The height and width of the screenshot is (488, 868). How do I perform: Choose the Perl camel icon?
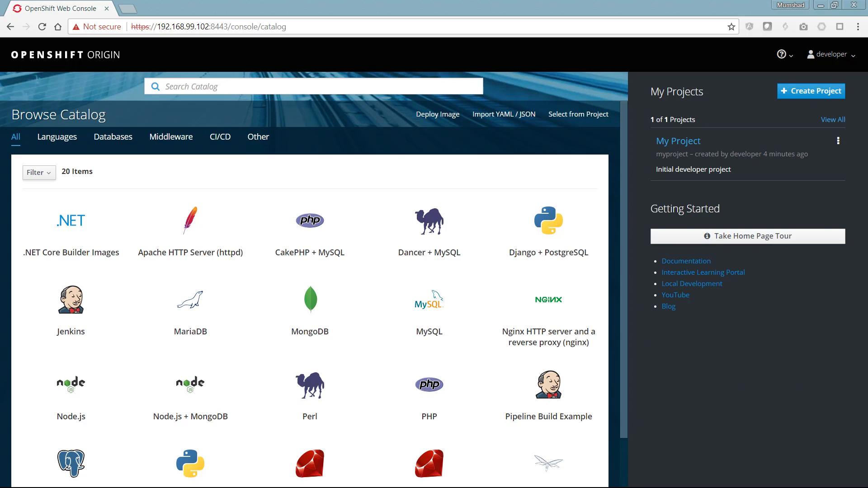310,385
